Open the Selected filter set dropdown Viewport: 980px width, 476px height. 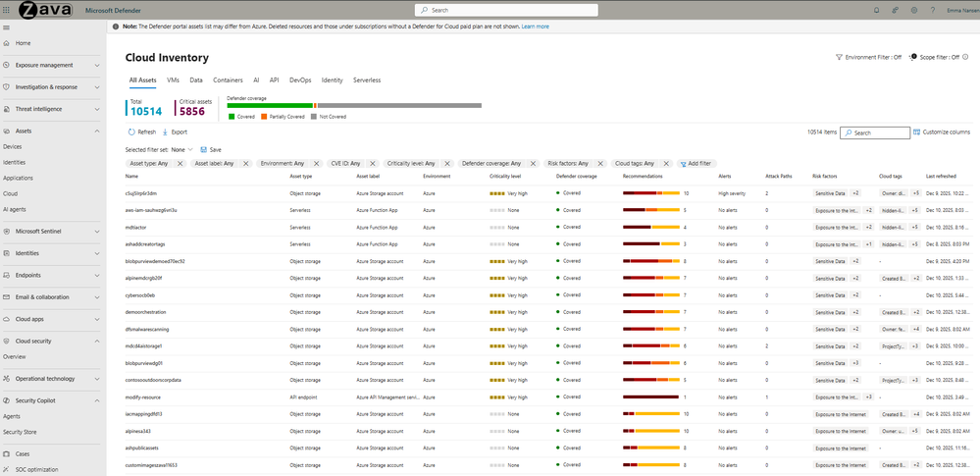point(181,149)
